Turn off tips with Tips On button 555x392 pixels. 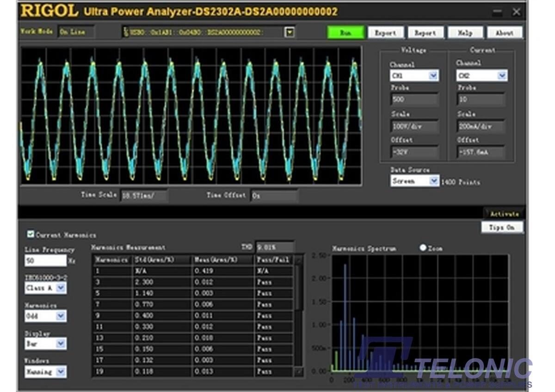point(502,227)
